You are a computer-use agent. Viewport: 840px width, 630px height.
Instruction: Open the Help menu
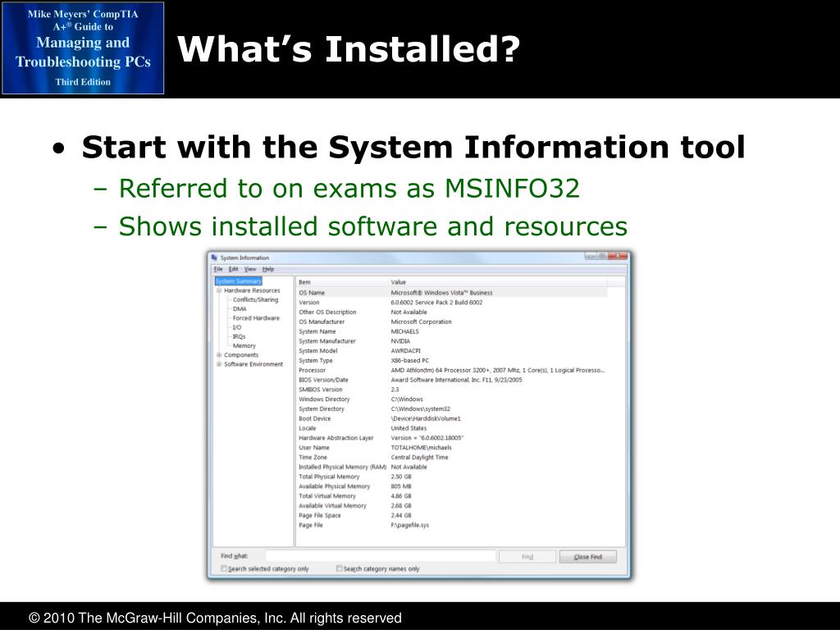click(268, 269)
